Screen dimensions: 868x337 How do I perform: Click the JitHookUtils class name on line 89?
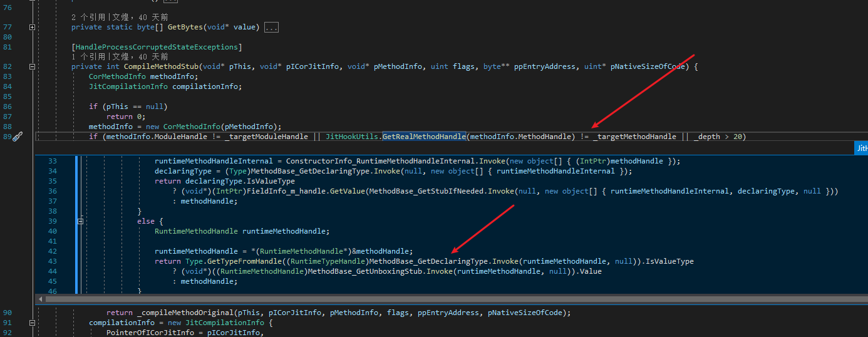pos(352,137)
